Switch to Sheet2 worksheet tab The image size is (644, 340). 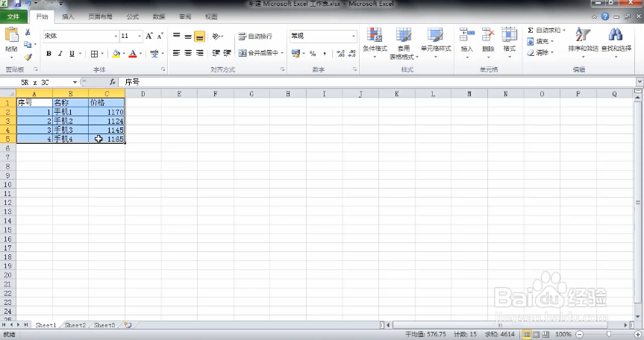pyautogui.click(x=75, y=325)
